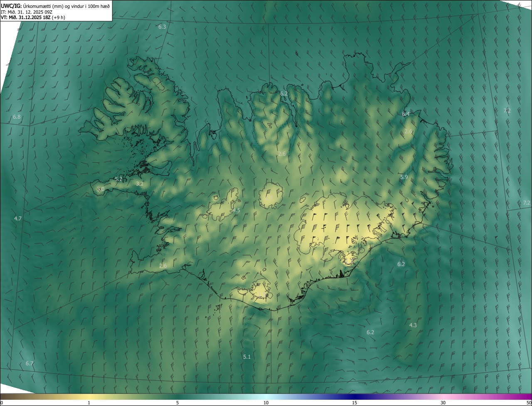Click the 6.4 value label in the northeast
The width and height of the screenshot is (532, 406).
click(x=406, y=114)
